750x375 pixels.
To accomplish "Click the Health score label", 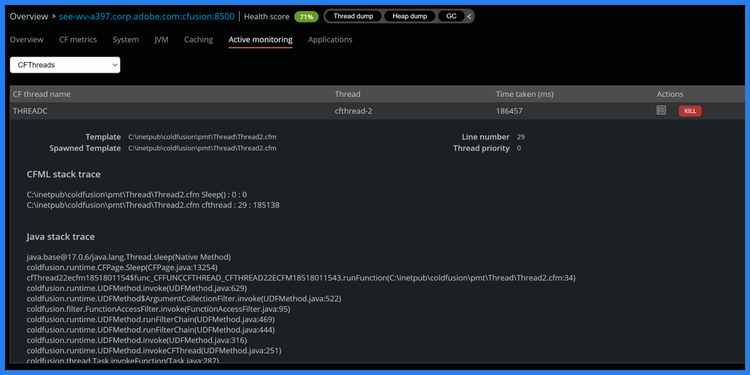I will click(x=266, y=17).
